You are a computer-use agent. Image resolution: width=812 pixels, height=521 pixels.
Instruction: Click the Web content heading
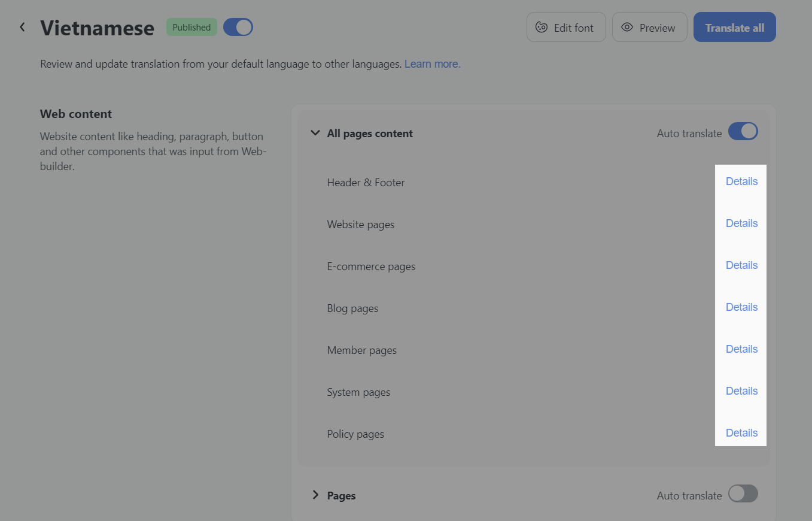coord(76,114)
